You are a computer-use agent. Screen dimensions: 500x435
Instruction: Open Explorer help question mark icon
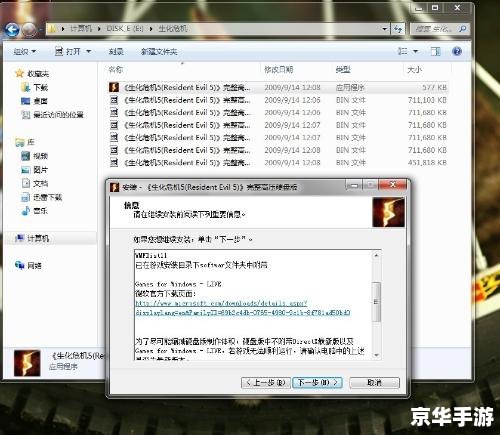click(457, 51)
